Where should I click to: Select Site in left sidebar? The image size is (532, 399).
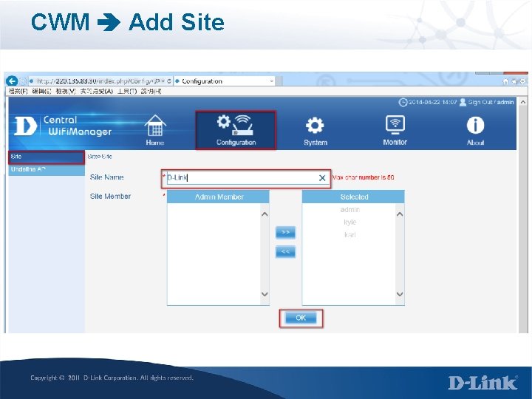pos(47,157)
